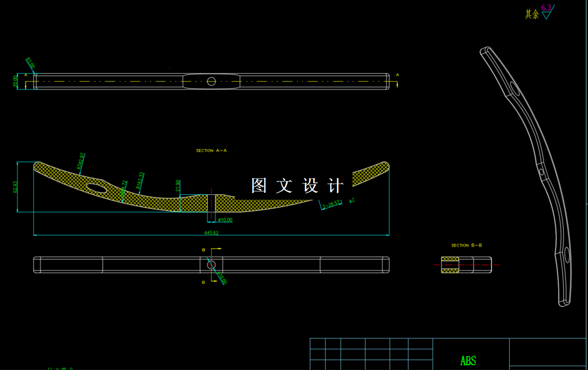
Task: Select the SECTION B-B label
Action: (x=467, y=246)
